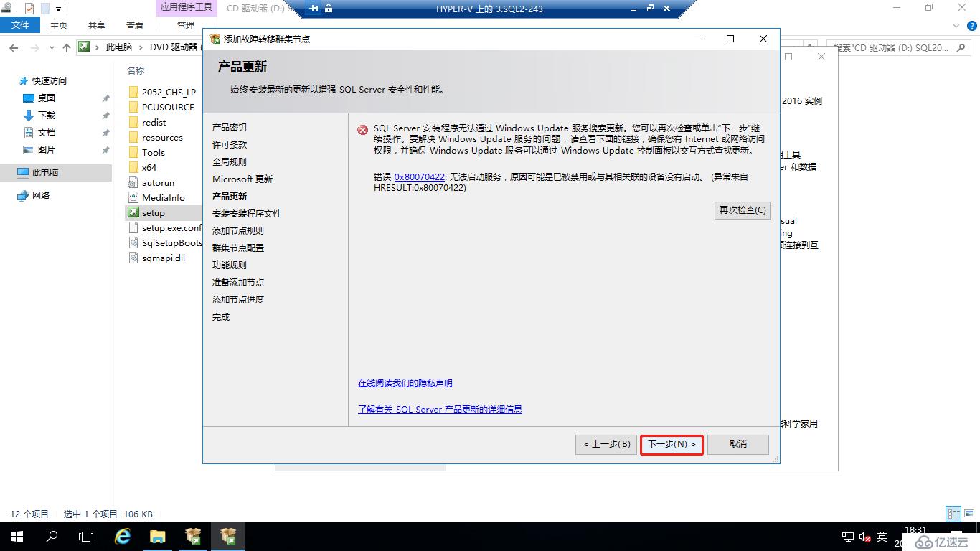Select 添加节点进度 step in sidebar
The height and width of the screenshot is (551, 980).
point(238,299)
